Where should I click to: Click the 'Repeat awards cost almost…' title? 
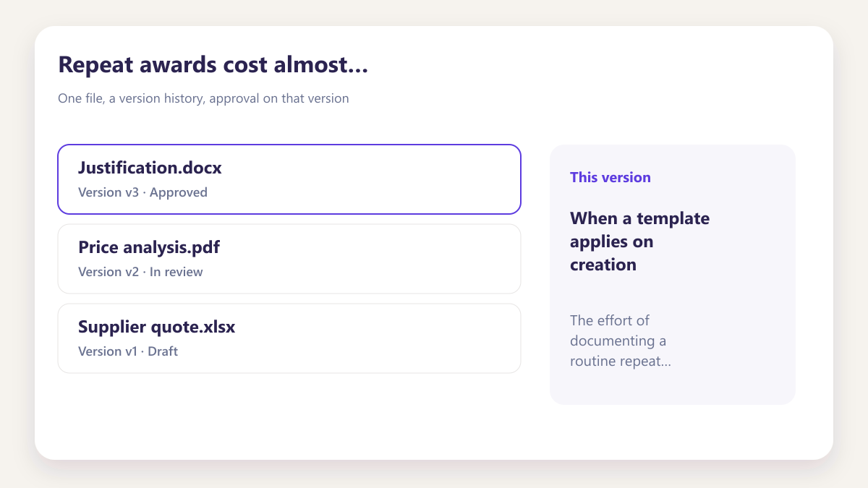(213, 64)
